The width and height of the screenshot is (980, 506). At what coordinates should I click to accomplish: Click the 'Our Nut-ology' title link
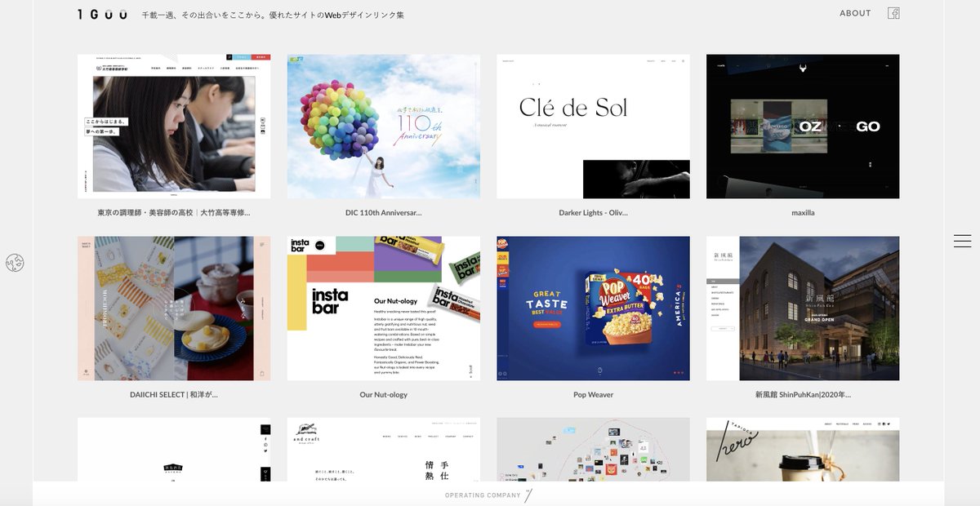click(383, 395)
